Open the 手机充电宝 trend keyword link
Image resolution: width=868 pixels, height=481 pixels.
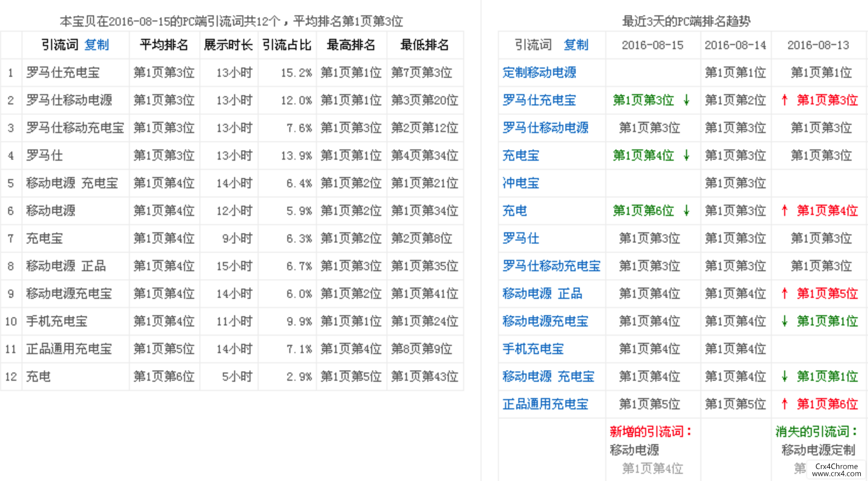coord(533,349)
